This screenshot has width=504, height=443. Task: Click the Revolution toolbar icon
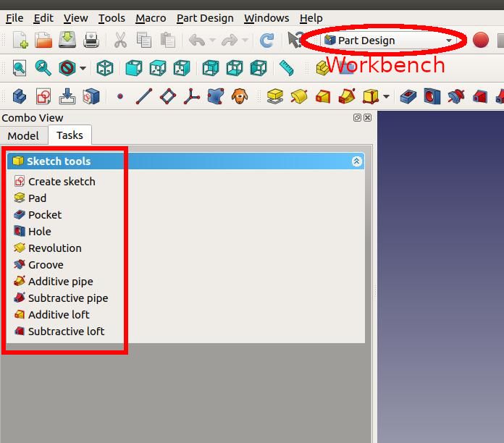(x=299, y=96)
